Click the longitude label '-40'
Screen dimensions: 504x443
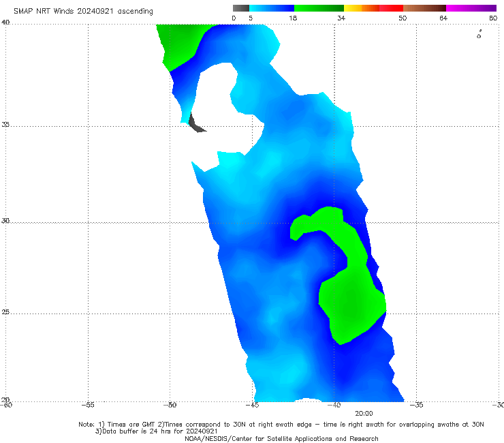pos(334,405)
